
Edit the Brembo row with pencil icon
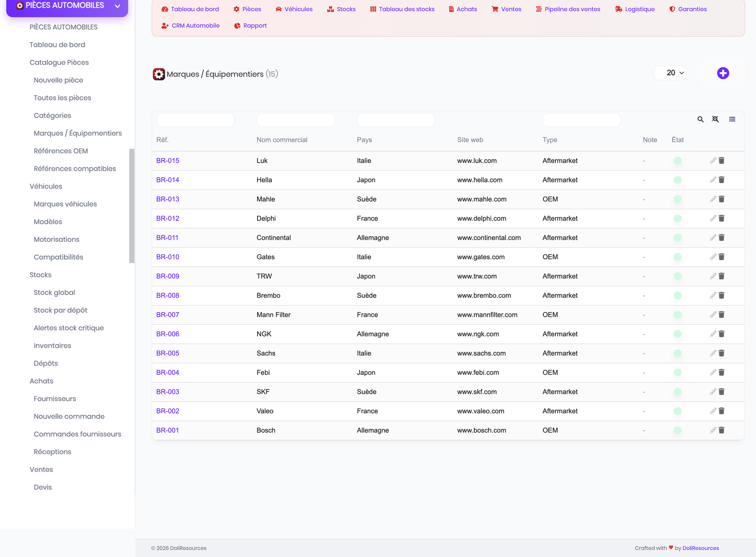pyautogui.click(x=713, y=295)
